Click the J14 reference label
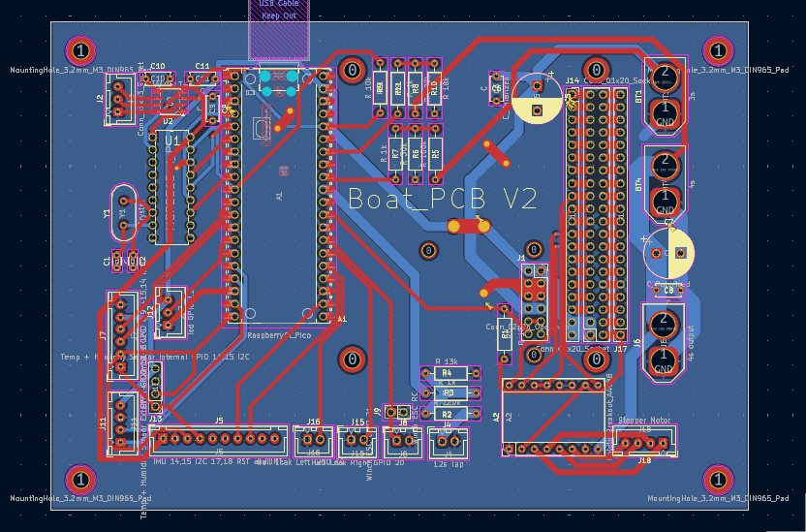This screenshot has height=532, width=806. (573, 80)
